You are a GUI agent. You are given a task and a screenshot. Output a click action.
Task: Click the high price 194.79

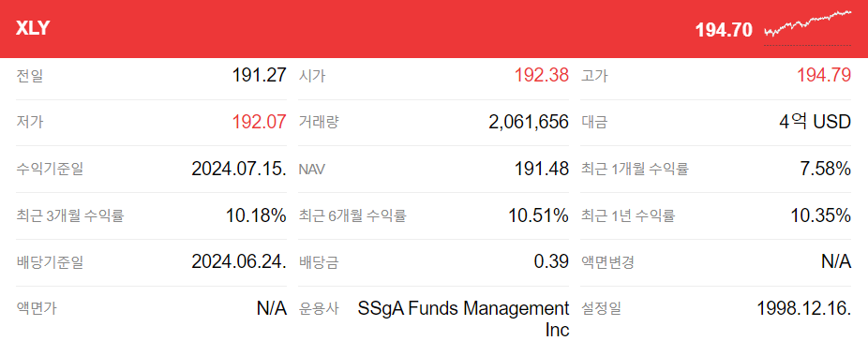824,75
